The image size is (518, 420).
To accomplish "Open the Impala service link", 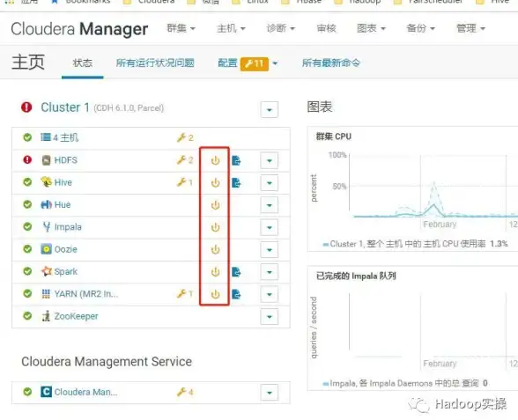I will (68, 227).
